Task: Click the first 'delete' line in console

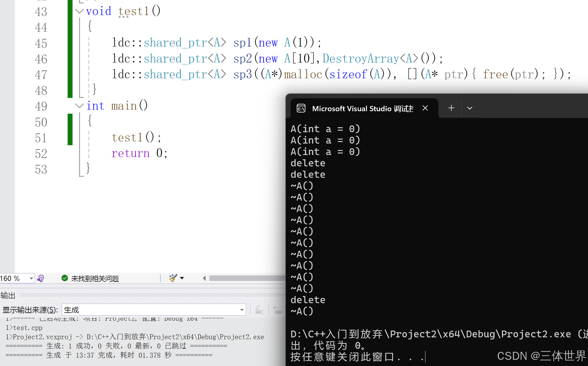Action: coord(308,163)
